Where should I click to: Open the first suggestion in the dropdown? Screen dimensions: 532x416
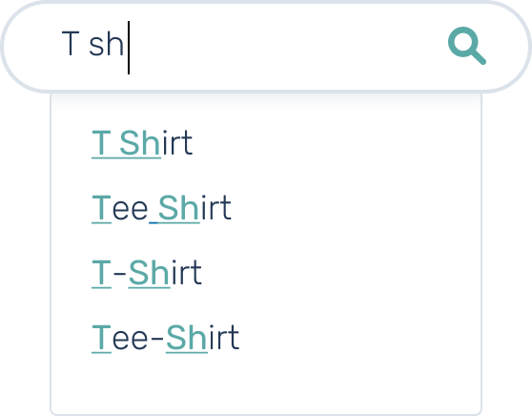(142, 142)
